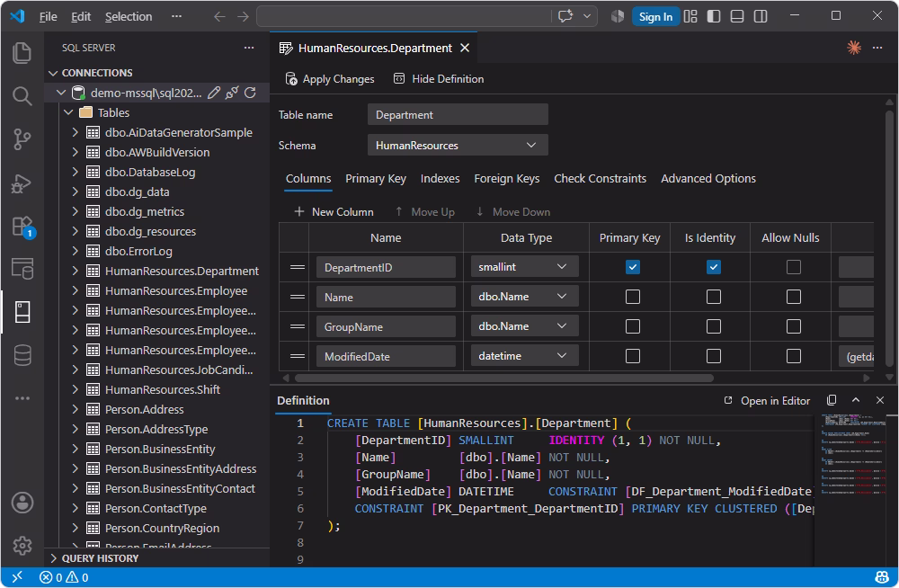
Task: Open the Schema dropdown HumanResources
Action: click(x=458, y=145)
